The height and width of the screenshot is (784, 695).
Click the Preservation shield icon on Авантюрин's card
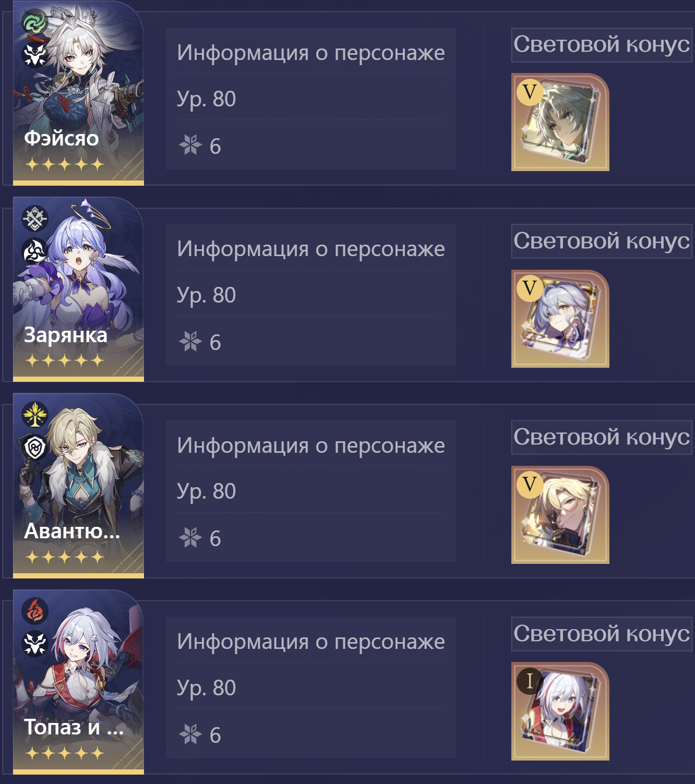(35, 448)
